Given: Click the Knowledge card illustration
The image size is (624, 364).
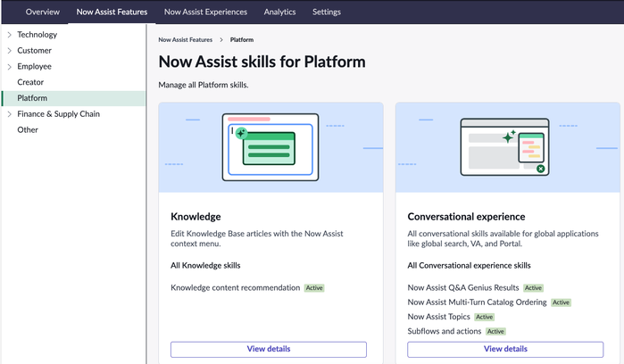Looking at the screenshot, I should pos(270,147).
